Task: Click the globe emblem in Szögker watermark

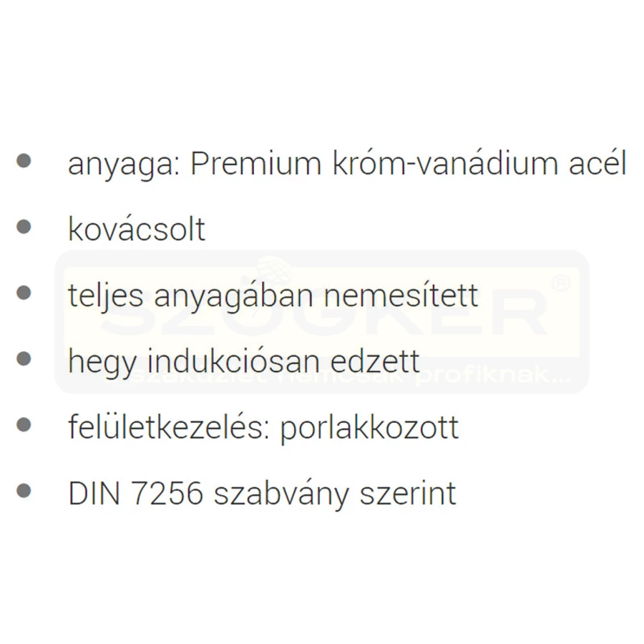Action: 274,271
